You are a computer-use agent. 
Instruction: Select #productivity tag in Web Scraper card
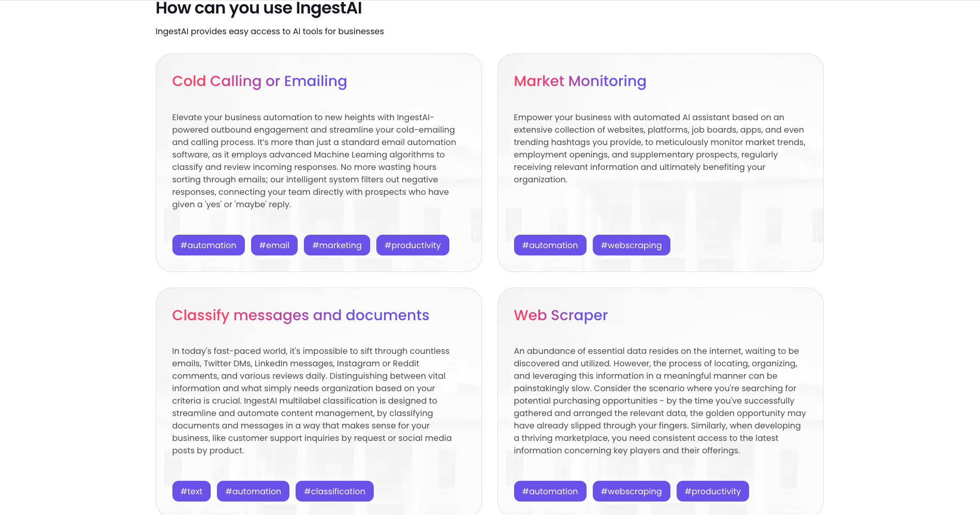coord(712,491)
